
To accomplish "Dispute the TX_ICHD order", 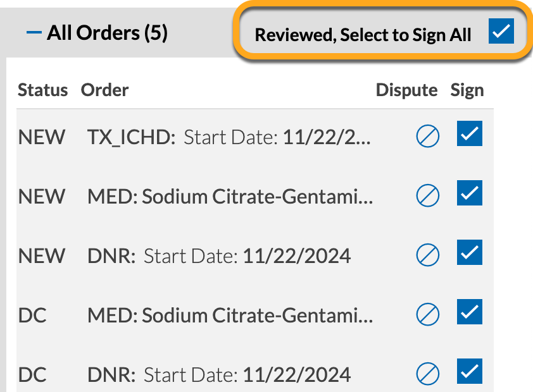I will click(x=428, y=136).
